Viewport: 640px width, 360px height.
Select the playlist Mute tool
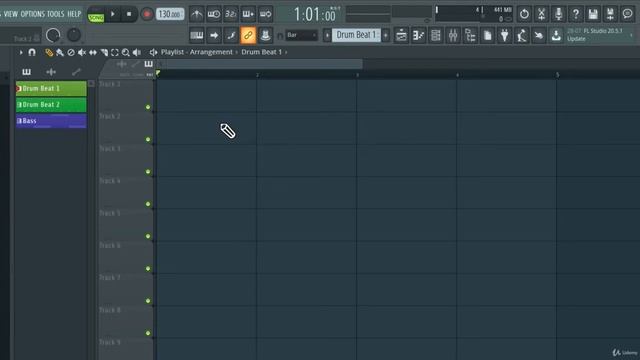click(82, 52)
